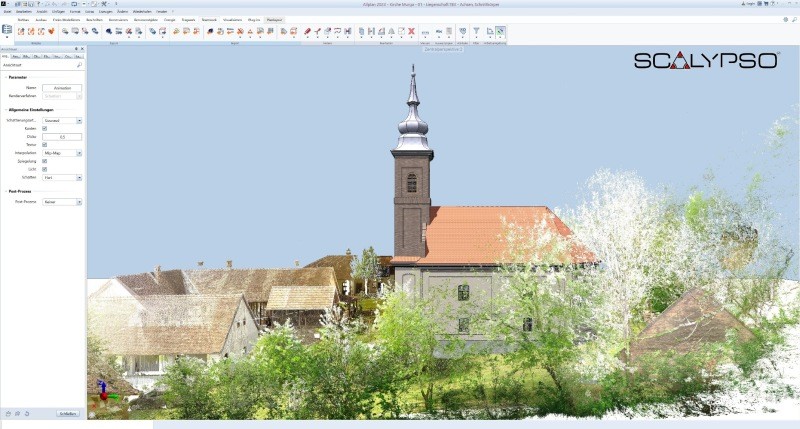Image resolution: width=800 pixels, height=429 pixels.
Task: Open the Bearbeiten menu
Action: tap(23, 11)
